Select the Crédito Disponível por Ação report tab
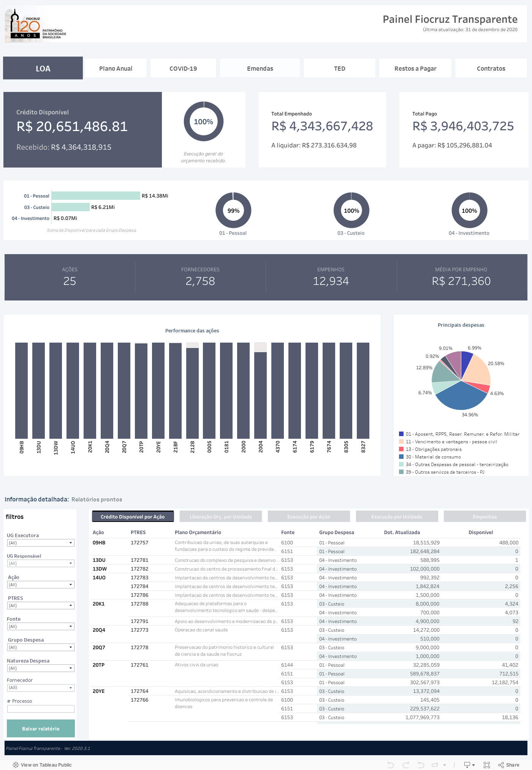 [133, 517]
